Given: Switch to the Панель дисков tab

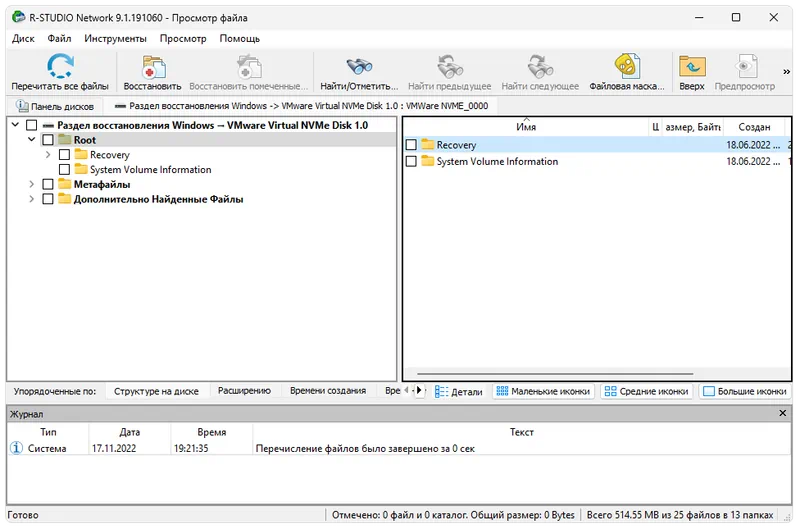Looking at the screenshot, I should tap(55, 106).
